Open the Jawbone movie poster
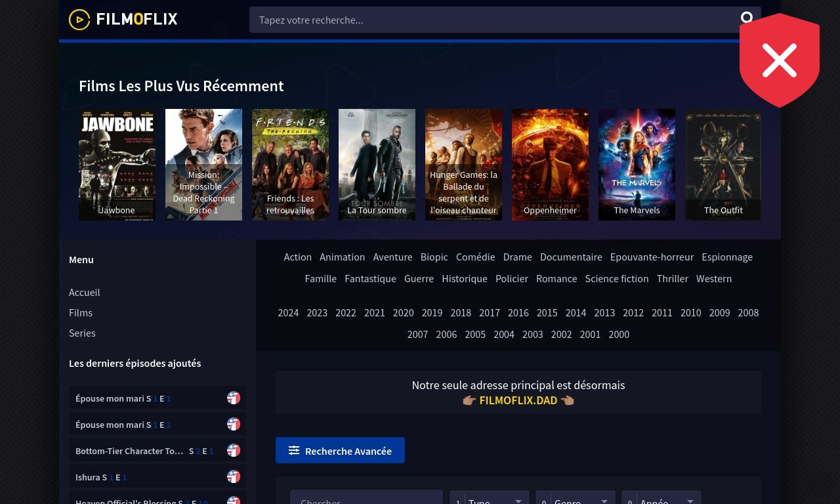The width and height of the screenshot is (840, 504). click(x=117, y=165)
